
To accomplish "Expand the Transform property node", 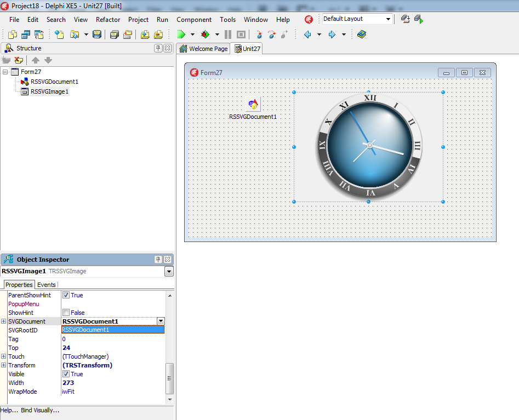I will 4,365.
